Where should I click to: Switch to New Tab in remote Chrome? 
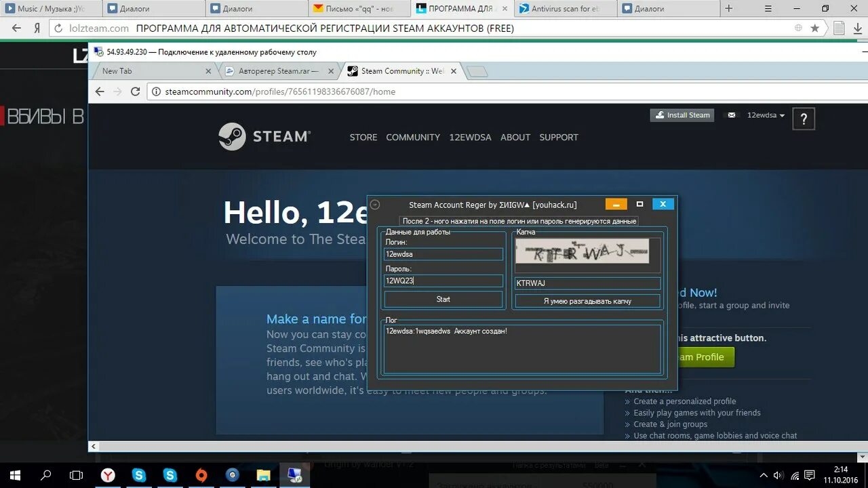point(155,70)
